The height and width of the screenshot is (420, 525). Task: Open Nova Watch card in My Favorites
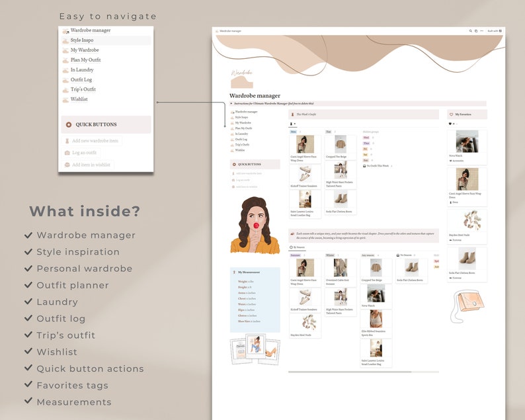tap(467, 147)
